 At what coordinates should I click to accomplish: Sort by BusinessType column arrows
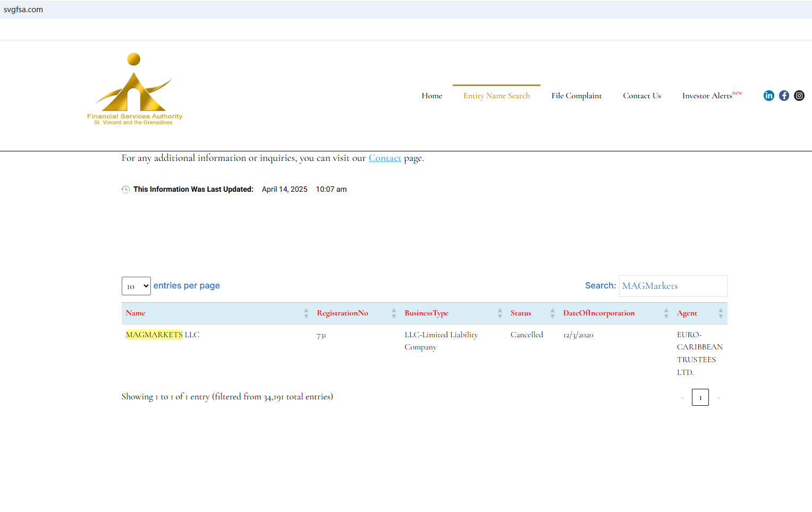click(x=500, y=313)
